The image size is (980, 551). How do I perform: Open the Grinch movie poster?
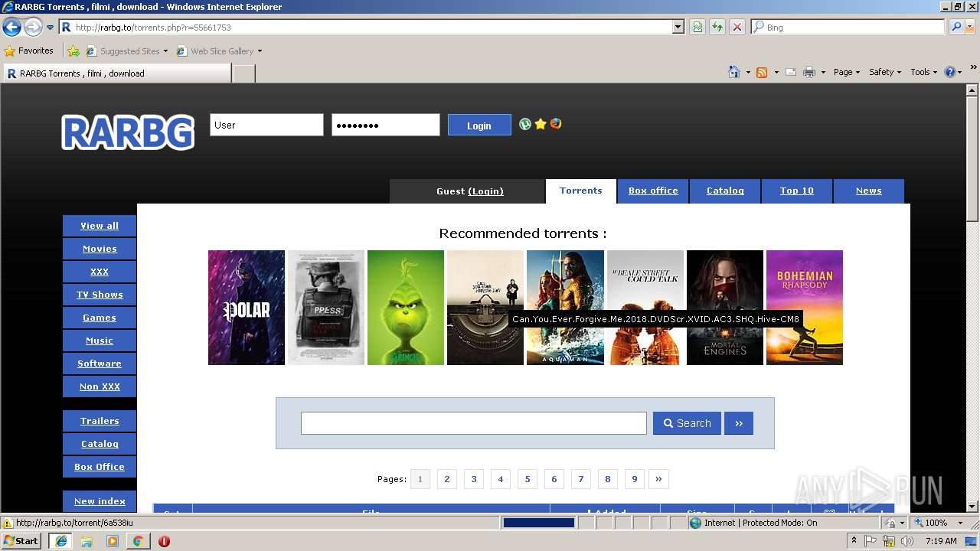coord(406,308)
